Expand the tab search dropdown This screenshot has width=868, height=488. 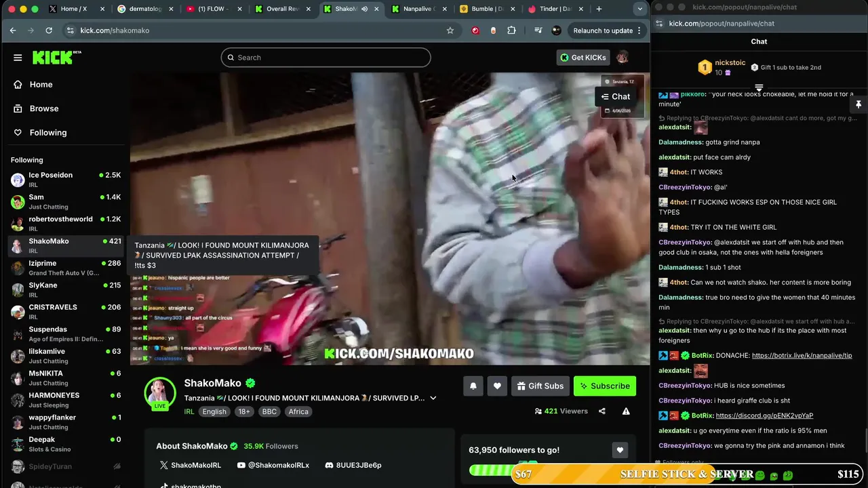click(x=639, y=9)
